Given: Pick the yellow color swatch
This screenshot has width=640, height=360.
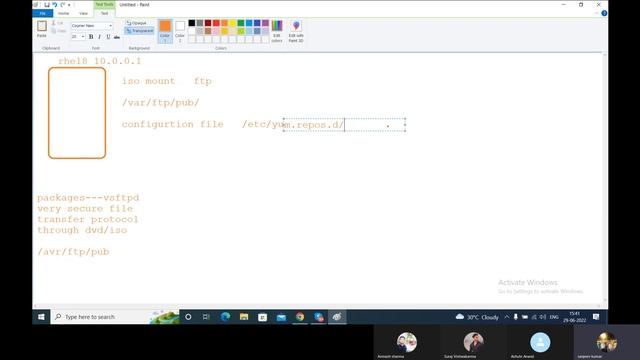Looking at the screenshot, I should coord(232,23).
